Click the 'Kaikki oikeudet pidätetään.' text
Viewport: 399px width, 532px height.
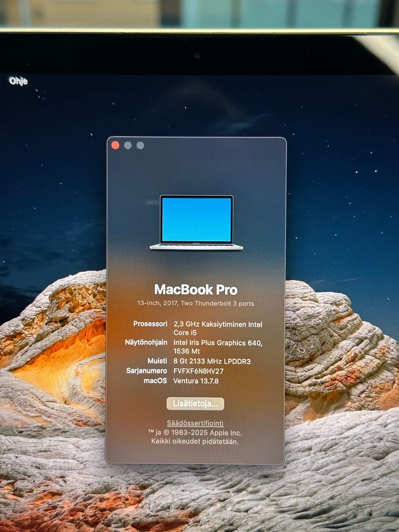(195, 441)
